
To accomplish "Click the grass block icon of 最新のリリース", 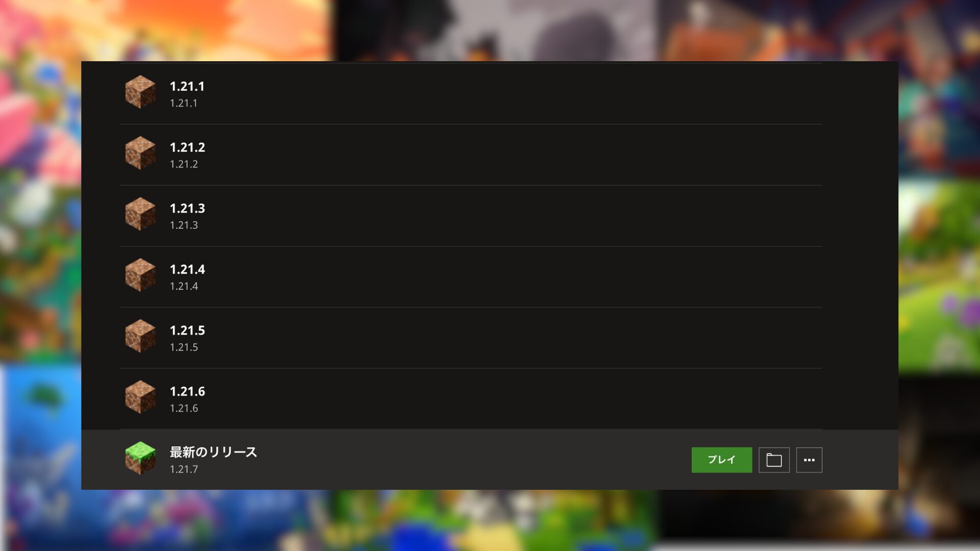I will (x=140, y=458).
